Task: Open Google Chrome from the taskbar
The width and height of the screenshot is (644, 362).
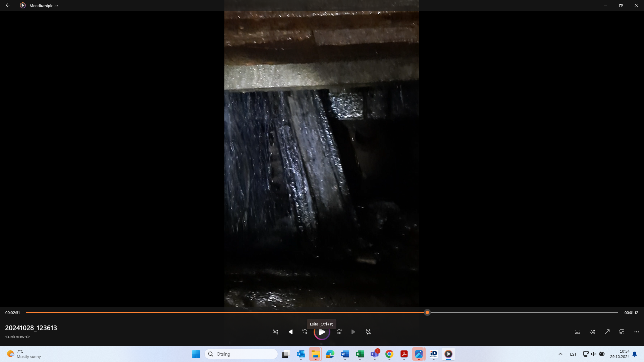Action: (x=389, y=354)
